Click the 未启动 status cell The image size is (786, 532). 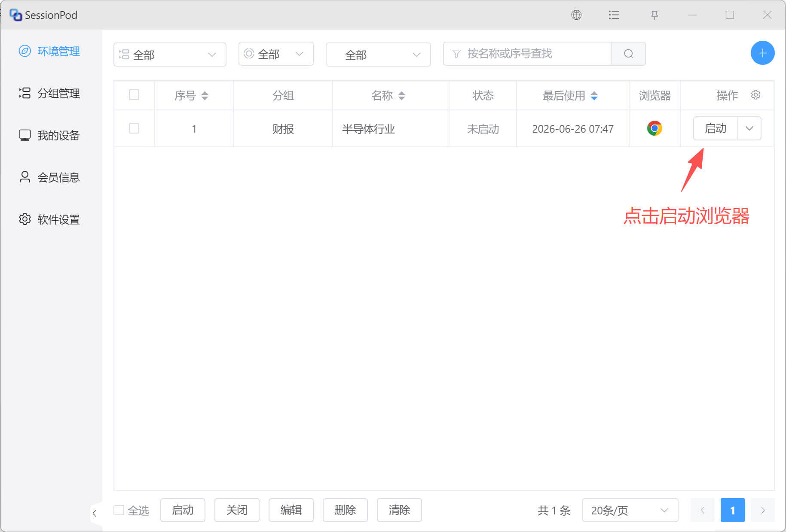tap(483, 129)
